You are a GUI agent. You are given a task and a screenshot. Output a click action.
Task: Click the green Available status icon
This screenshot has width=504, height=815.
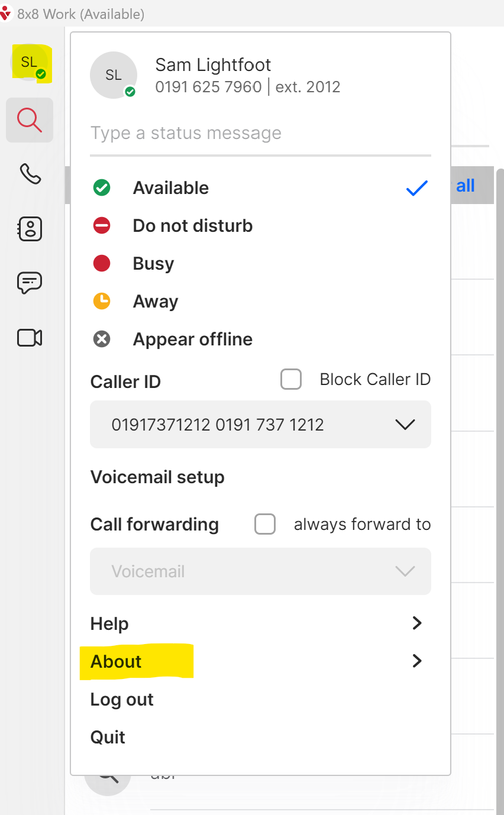click(102, 188)
